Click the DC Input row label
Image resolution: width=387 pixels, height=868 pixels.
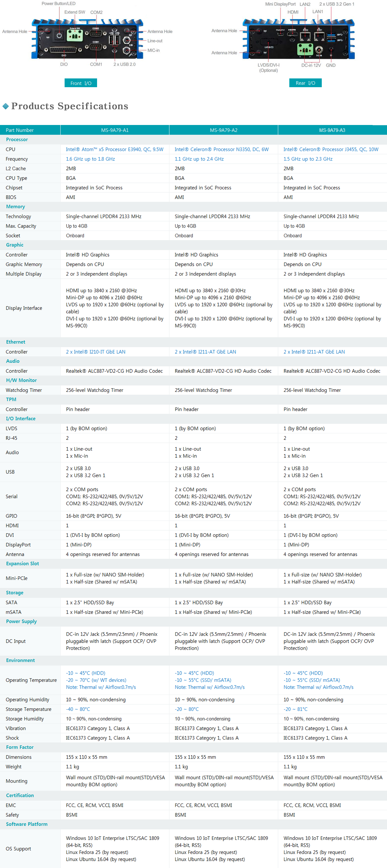(x=16, y=641)
